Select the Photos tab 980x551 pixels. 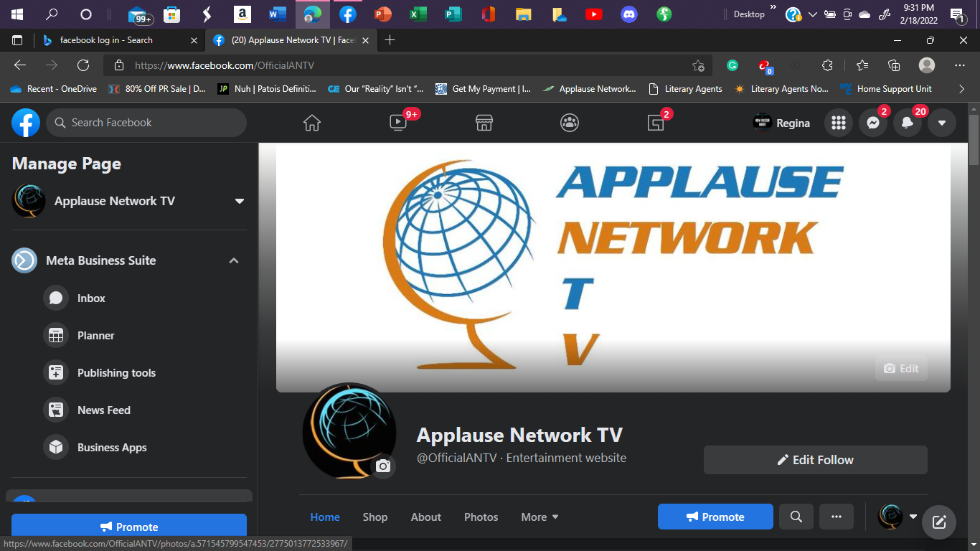[x=481, y=517]
